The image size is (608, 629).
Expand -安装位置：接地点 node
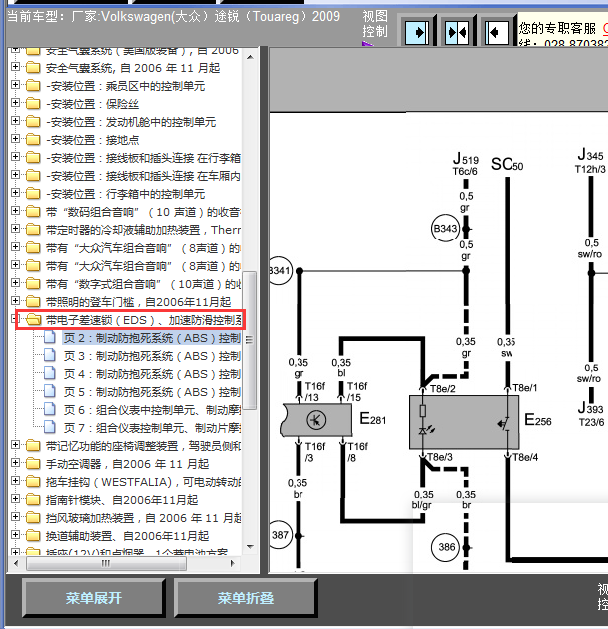pyautogui.click(x=15, y=139)
